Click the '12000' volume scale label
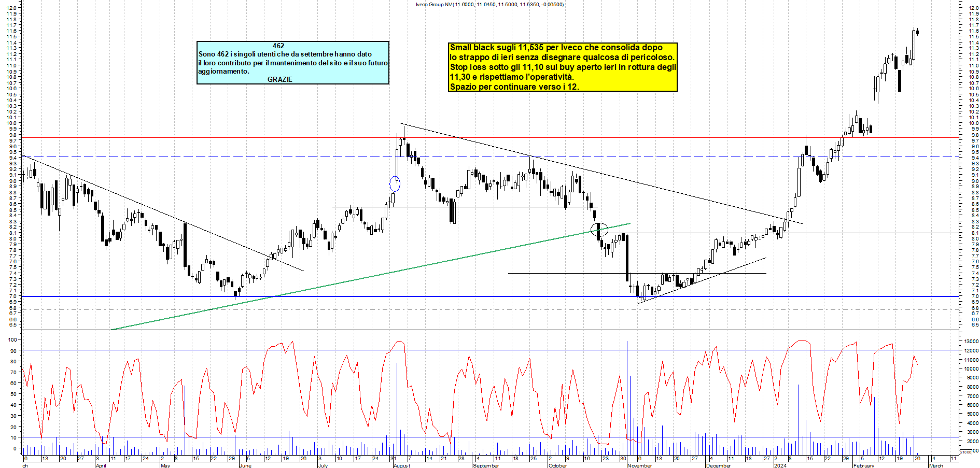The height and width of the screenshot is (468, 980). (x=971, y=351)
